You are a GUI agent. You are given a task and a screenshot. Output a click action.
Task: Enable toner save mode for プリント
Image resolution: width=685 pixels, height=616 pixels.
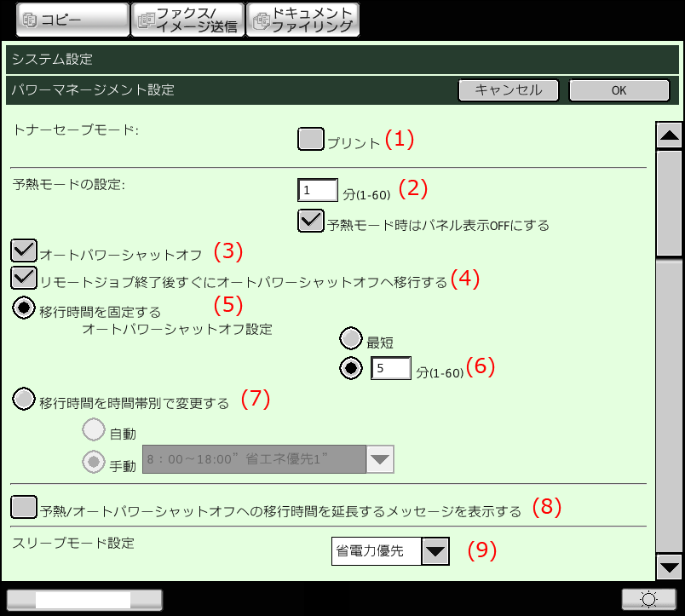[x=311, y=139]
